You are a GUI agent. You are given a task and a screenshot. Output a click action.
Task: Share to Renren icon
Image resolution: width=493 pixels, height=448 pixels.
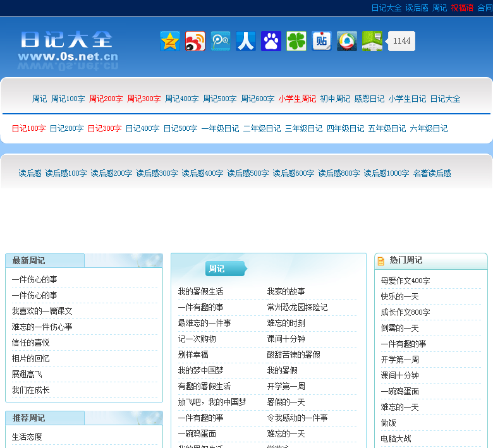[x=246, y=41]
